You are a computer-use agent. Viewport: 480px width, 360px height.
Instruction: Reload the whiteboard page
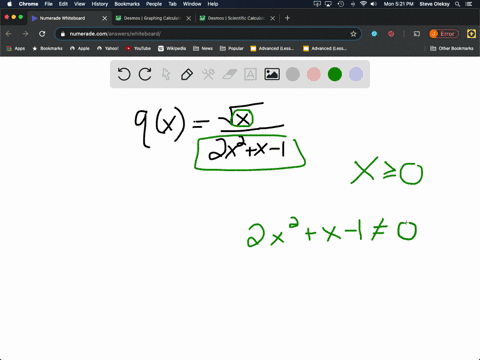coord(42,34)
